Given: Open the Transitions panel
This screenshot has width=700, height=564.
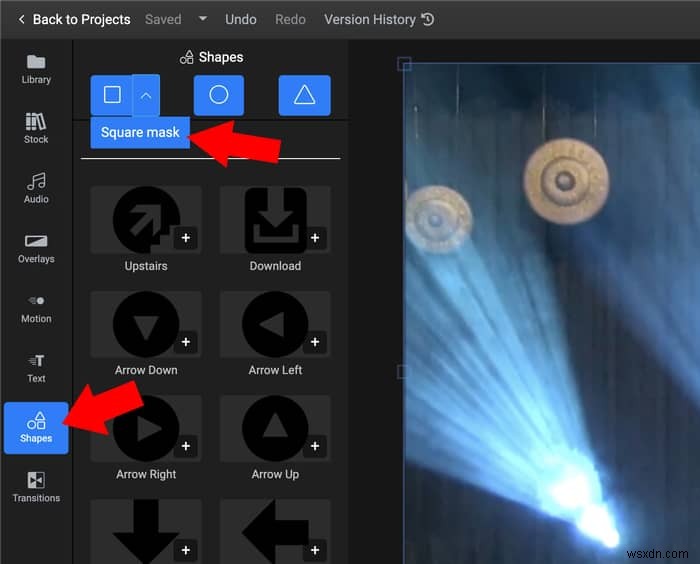Looking at the screenshot, I should [36, 487].
